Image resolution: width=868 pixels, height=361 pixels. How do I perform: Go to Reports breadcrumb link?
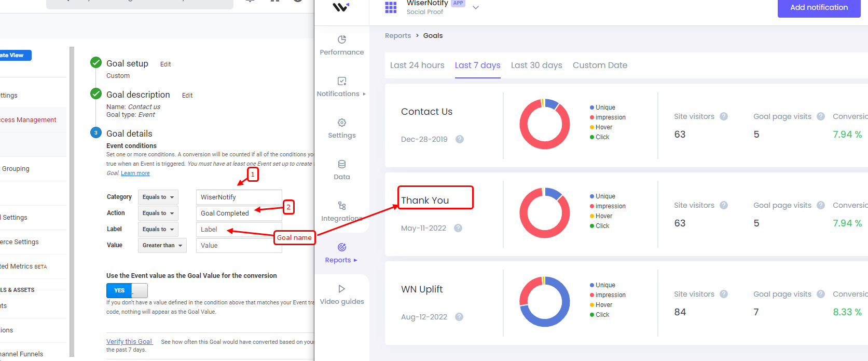click(x=398, y=36)
